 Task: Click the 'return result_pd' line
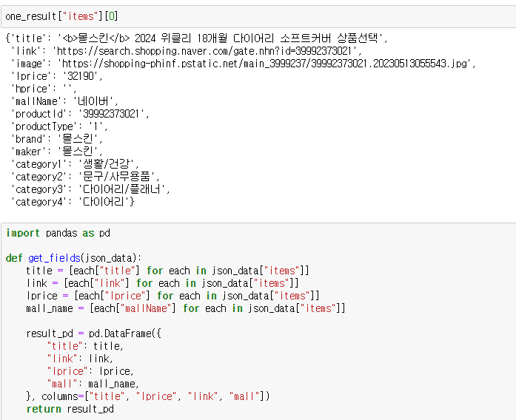coord(70,409)
